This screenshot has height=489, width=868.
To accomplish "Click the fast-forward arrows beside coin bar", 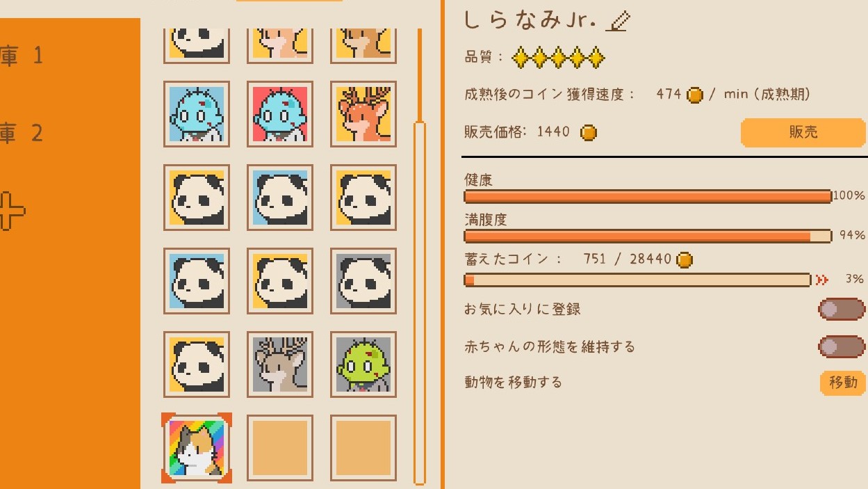I will pos(822,280).
